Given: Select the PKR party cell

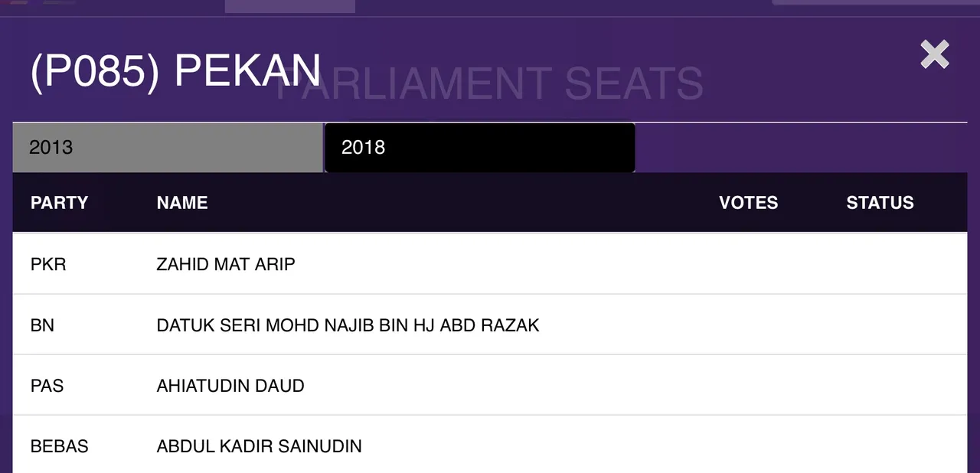Looking at the screenshot, I should 48,264.
